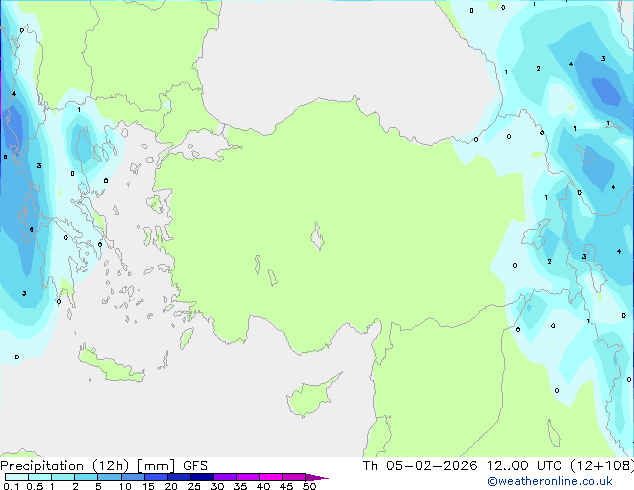Image resolution: width=634 pixels, height=490 pixels.
Task: Click the '(12+108)' forecast offset text
Action: point(602,466)
